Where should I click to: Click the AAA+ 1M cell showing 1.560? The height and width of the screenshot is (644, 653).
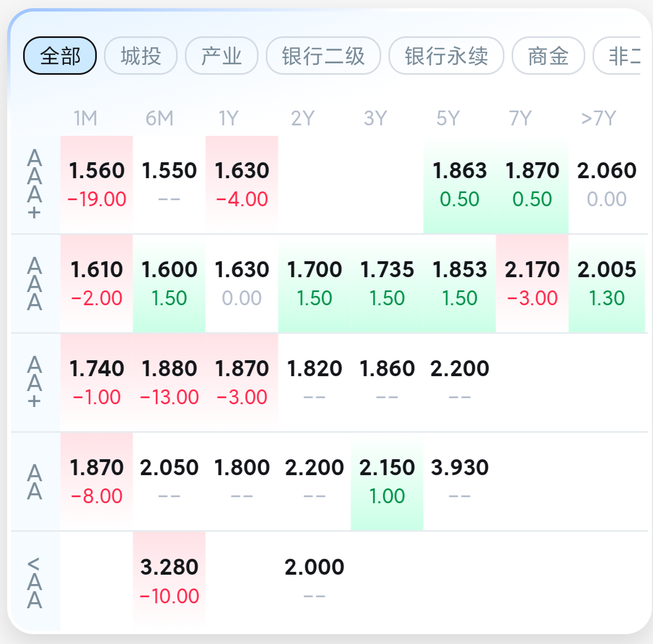(x=97, y=184)
